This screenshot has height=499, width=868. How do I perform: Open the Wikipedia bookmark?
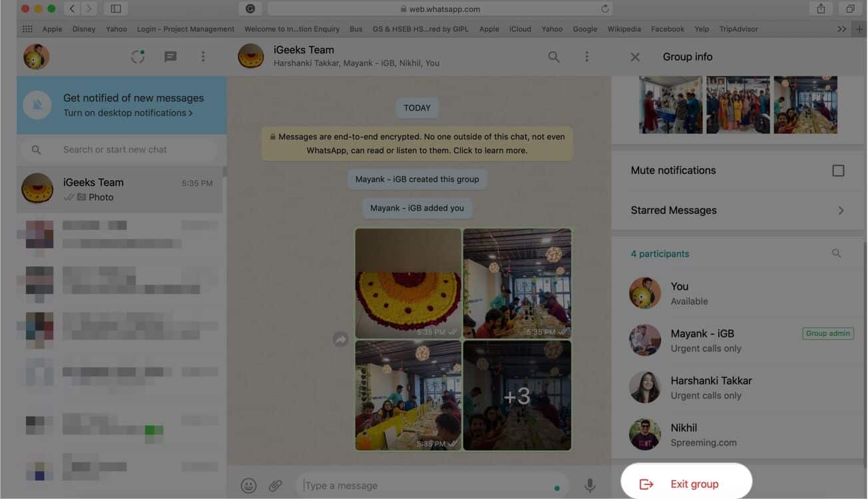pos(624,29)
